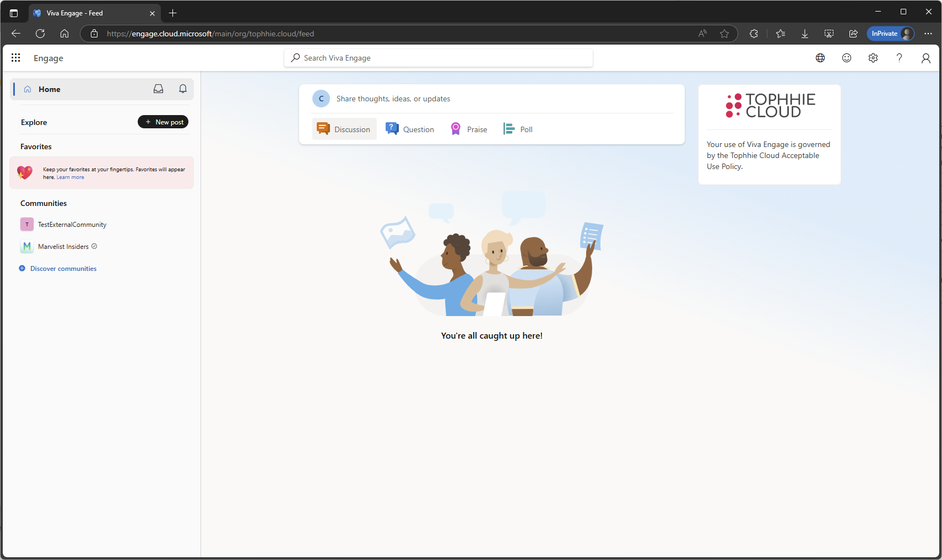Select the Praise post type
Screen dimensions: 942x560
click(469, 129)
